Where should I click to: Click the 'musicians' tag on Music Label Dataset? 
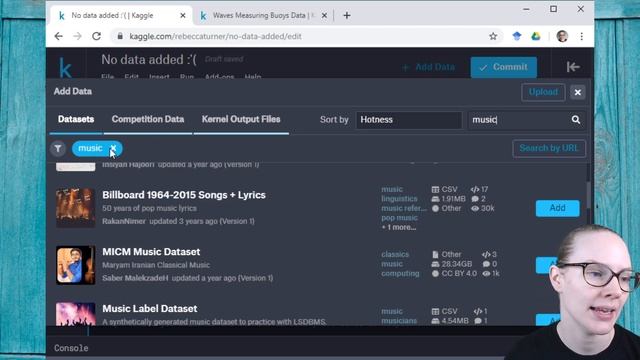(x=399, y=321)
